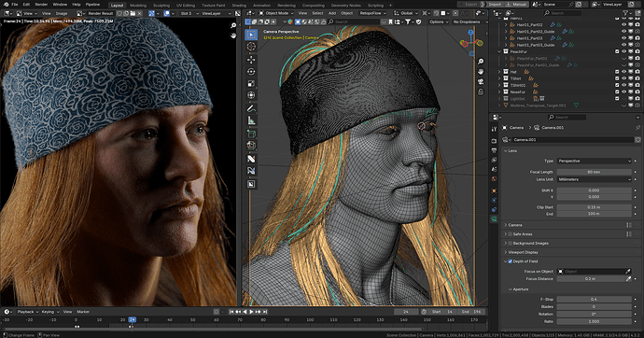
Task: Uncheck the PeachFur collection exclude checkbox
Action: pos(617,51)
